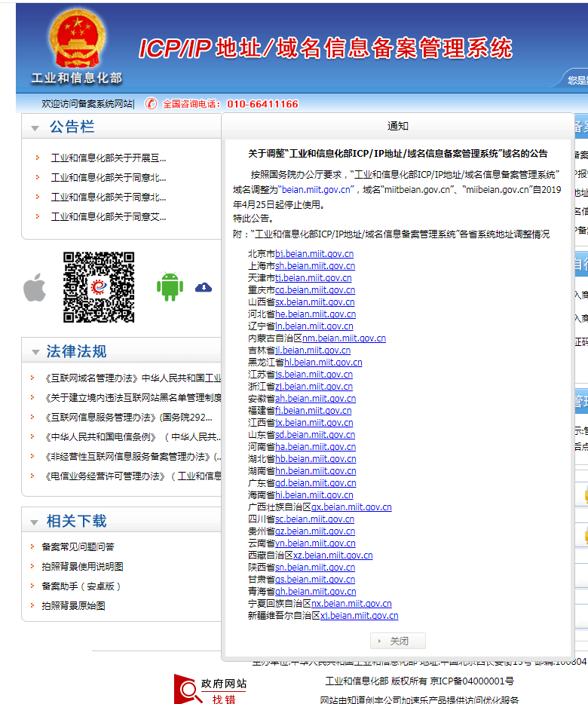Viewport: 588px width, 704px height.
Task: Open the tj.beian.miit.gov.cn Tianjin link
Action: coord(314,278)
